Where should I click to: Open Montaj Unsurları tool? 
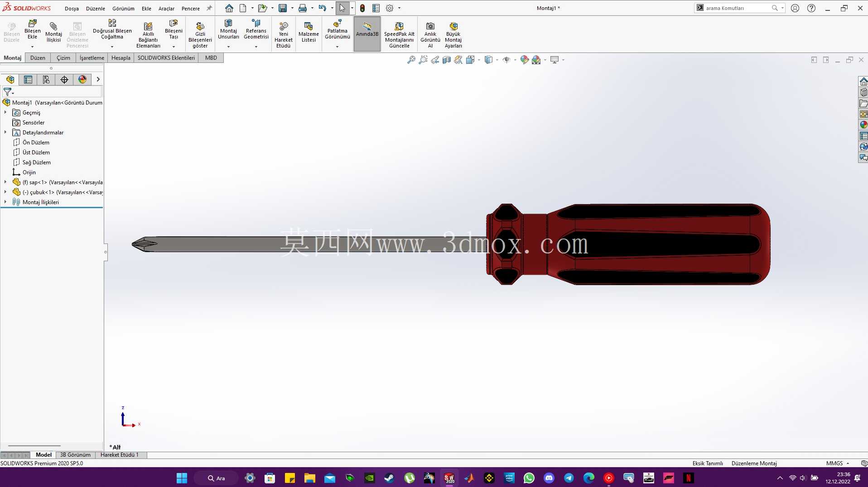tap(228, 30)
